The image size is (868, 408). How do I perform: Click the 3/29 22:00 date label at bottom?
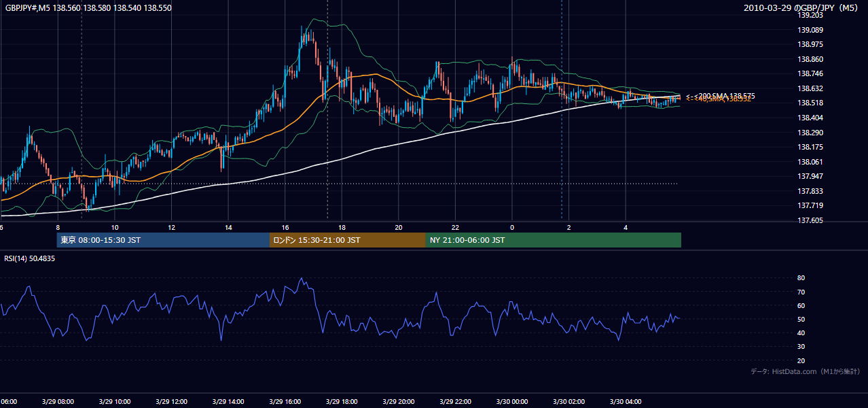(x=454, y=402)
